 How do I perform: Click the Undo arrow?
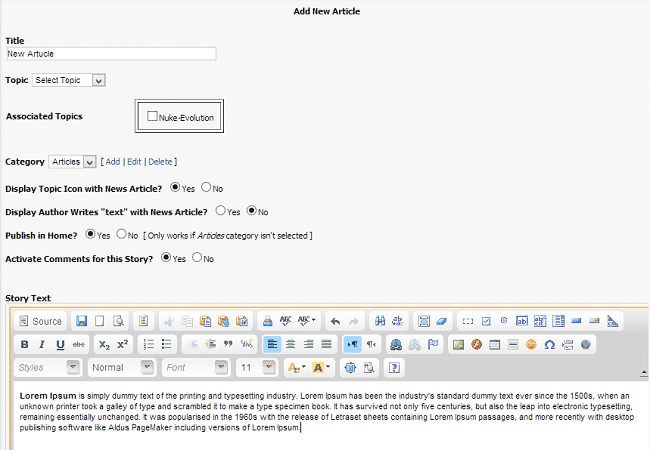(335, 321)
